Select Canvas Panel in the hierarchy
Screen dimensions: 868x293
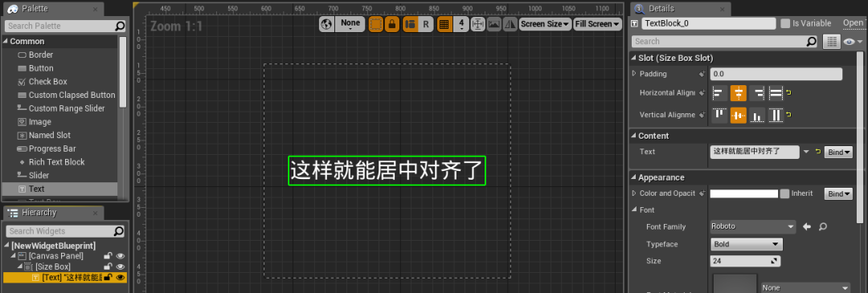[56, 256]
